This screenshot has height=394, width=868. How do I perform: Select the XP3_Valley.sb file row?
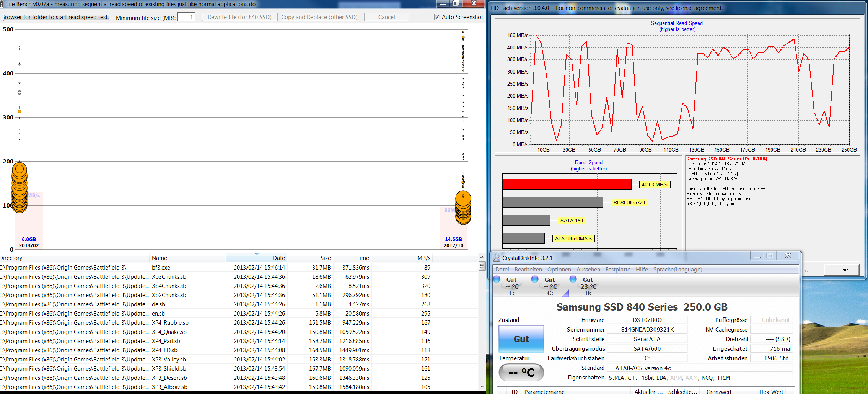239,359
